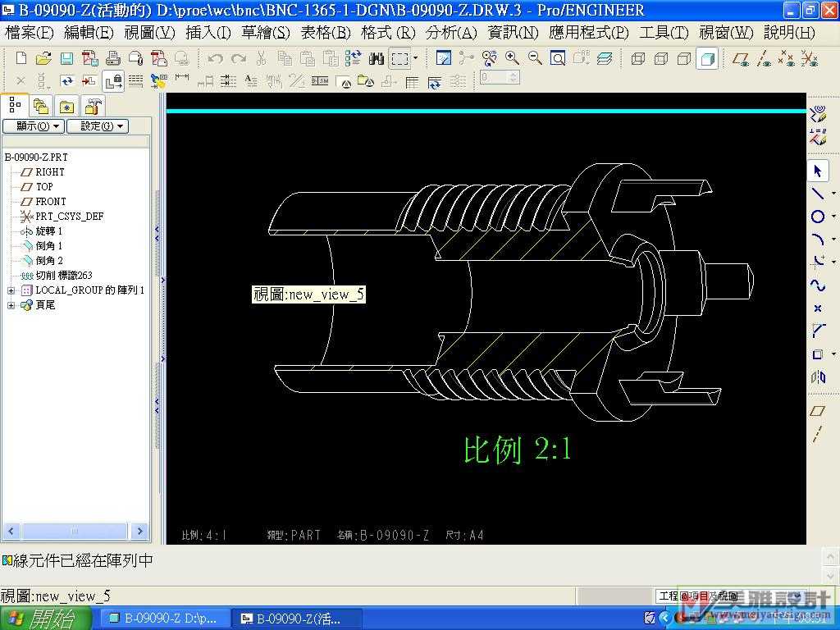Enable shaded display mode
The image size is (840, 630).
tap(707, 58)
